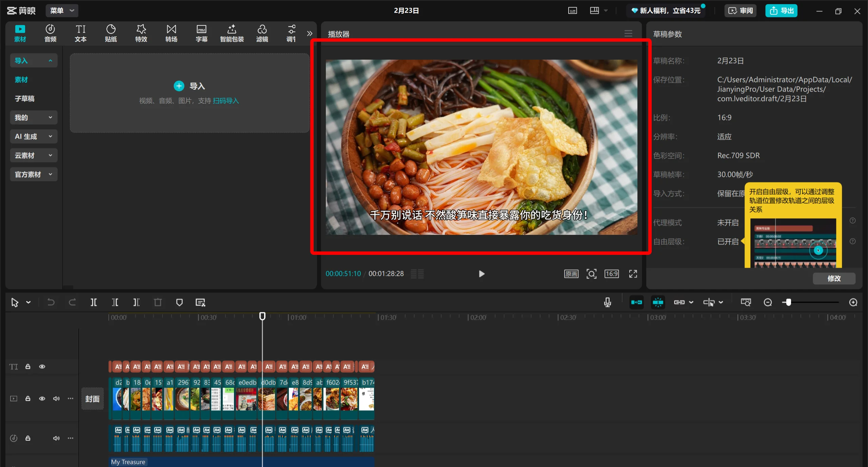Click the split clip tool icon
Image resolution: width=868 pixels, height=467 pixels.
[94, 302]
